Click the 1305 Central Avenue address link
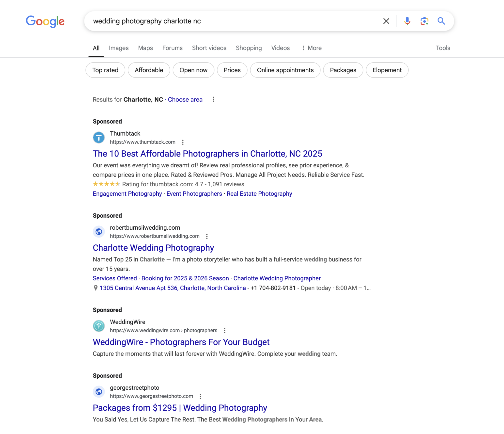 click(173, 288)
